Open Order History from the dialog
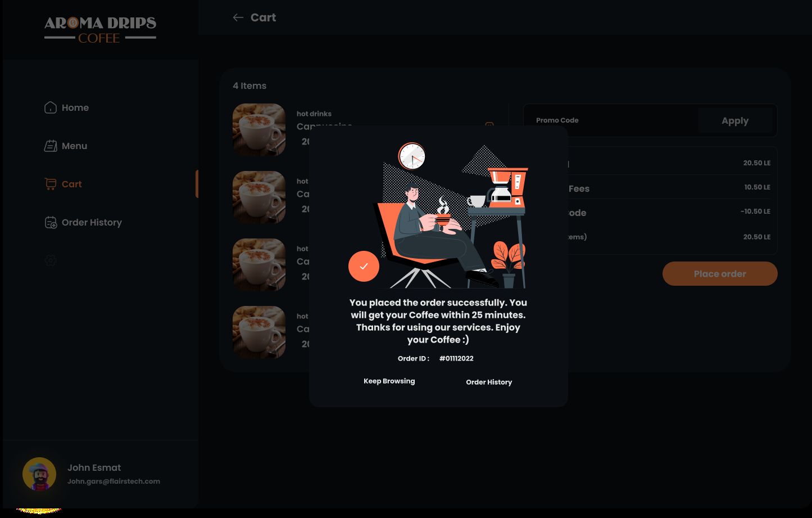Image resolution: width=812 pixels, height=518 pixels. [489, 382]
